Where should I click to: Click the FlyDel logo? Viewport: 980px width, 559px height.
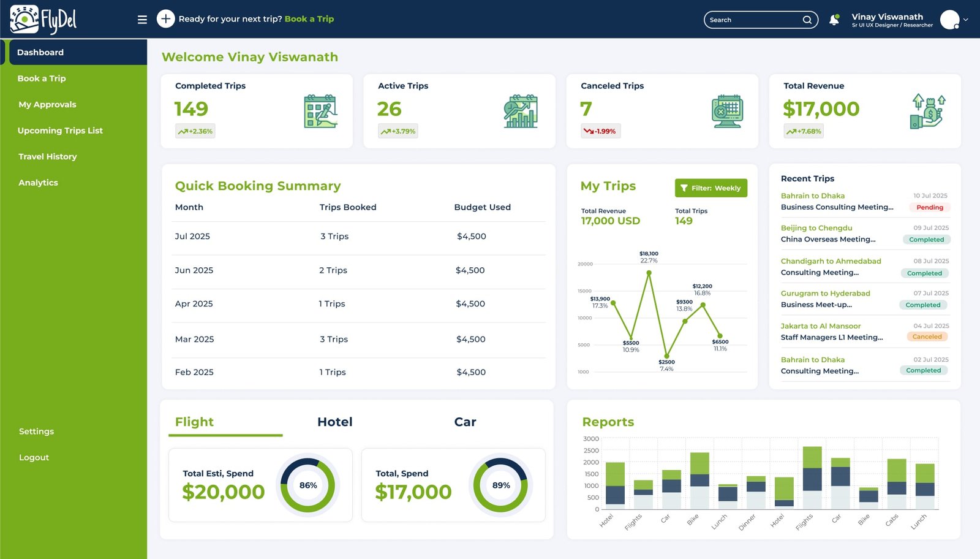[x=43, y=20]
